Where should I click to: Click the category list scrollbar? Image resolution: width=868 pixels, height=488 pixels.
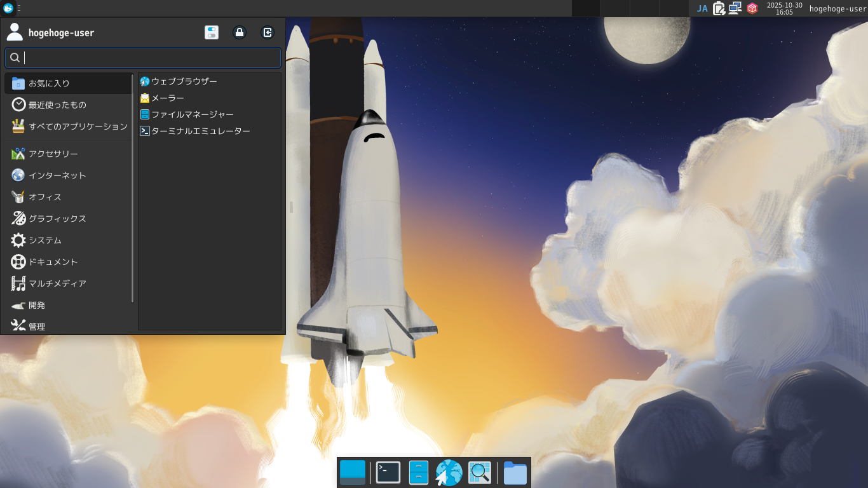[x=133, y=188]
